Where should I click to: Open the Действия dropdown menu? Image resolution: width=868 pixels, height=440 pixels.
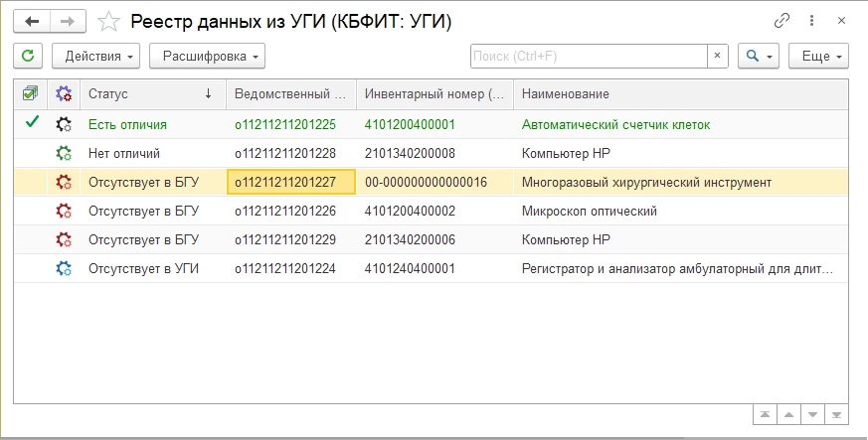pyautogui.click(x=95, y=56)
